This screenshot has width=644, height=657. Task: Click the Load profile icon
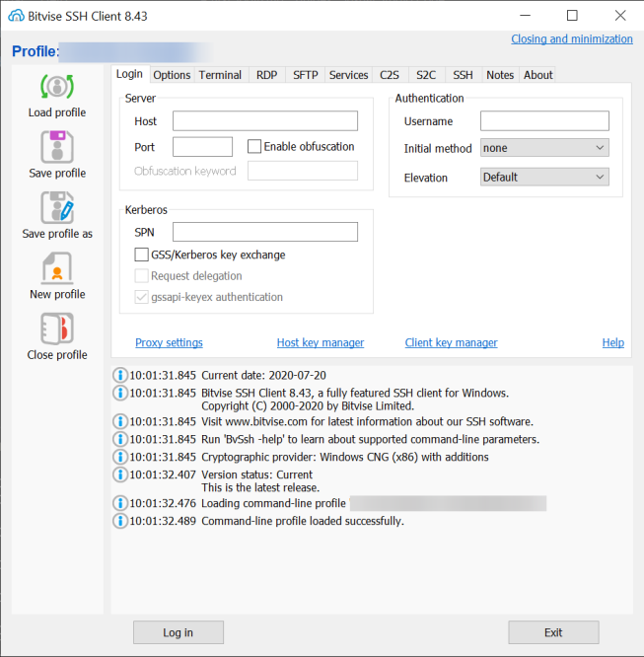pyautogui.click(x=57, y=87)
